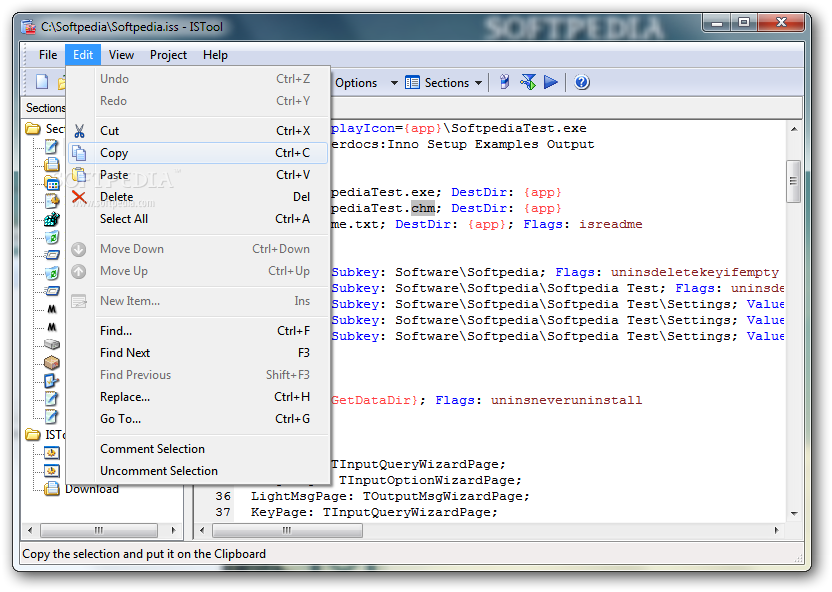Click line 36 'LightMsgPage: TOutputMsgWizardPage;'

pos(390,497)
